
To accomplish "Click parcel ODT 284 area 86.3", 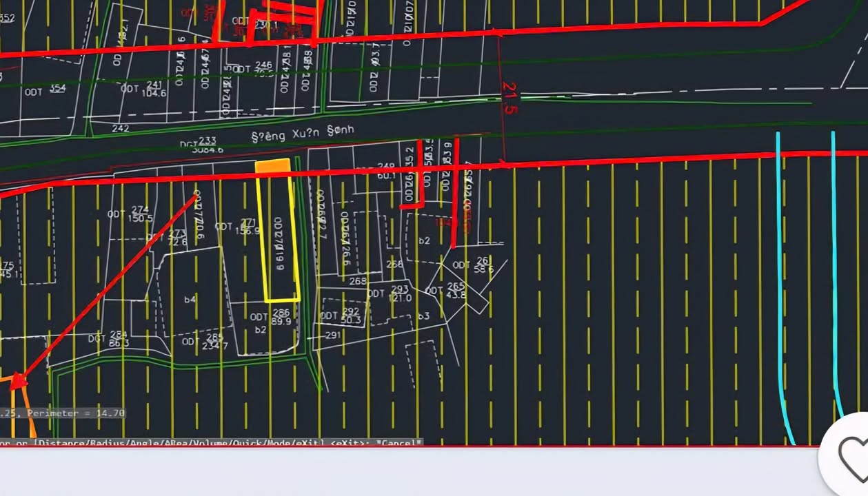I will 108,338.
